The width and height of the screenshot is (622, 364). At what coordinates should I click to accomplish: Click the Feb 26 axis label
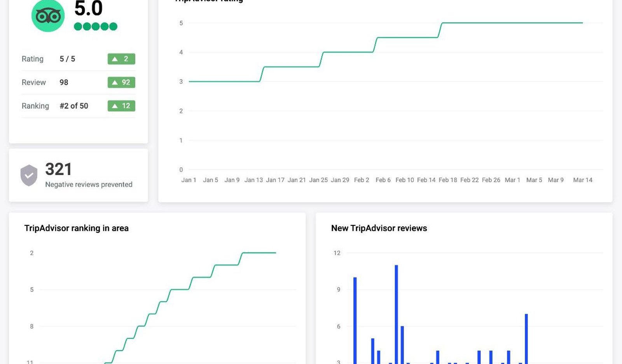coord(491,180)
